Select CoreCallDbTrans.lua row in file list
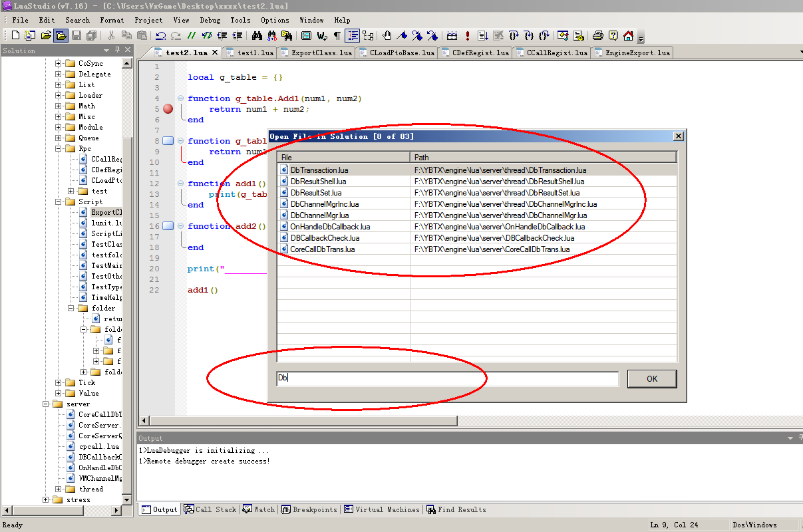The image size is (803, 532). 477,249
